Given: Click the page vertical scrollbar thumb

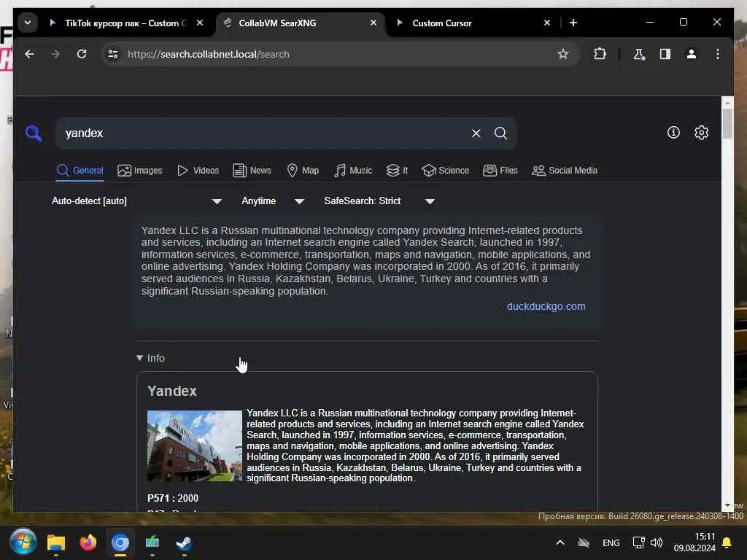Looking at the screenshot, I should (727, 124).
